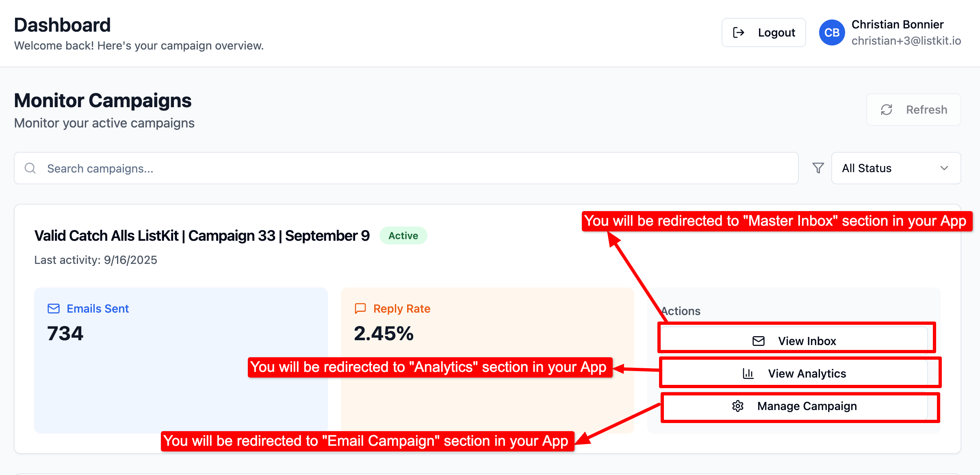Open Manage Campaign
This screenshot has height=475, width=980.
coord(807,406)
